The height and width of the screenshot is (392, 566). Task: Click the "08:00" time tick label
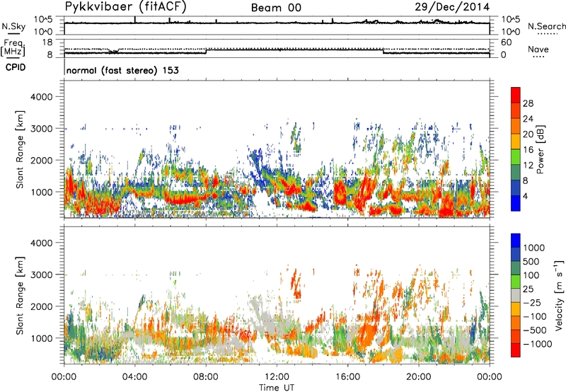(206, 377)
